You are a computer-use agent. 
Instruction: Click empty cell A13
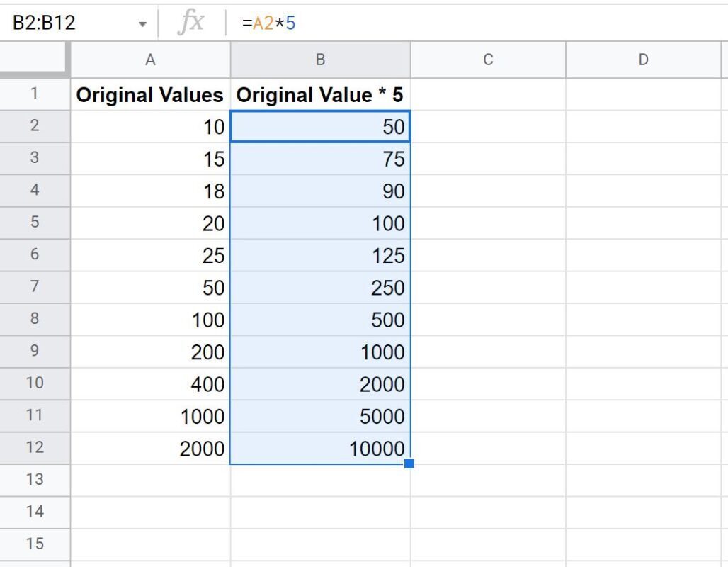point(150,480)
